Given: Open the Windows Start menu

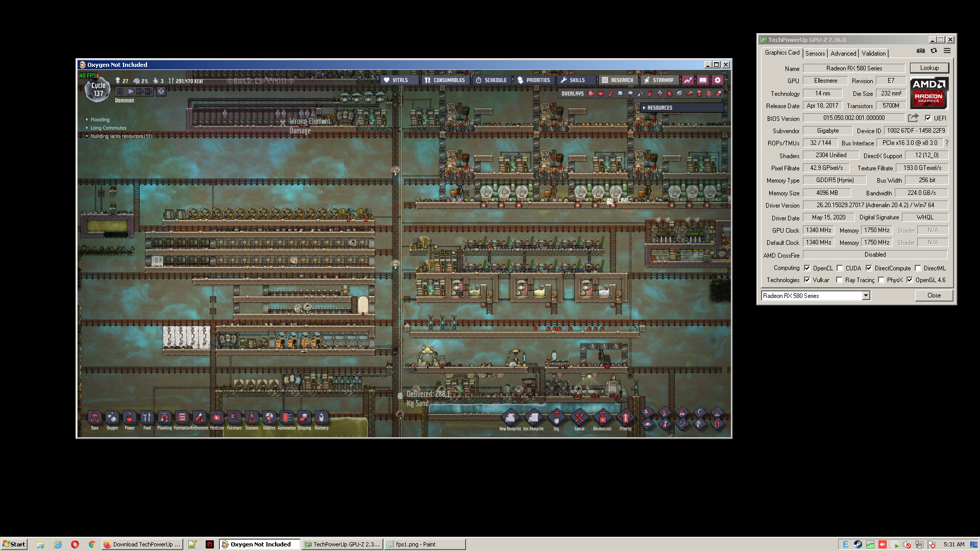Looking at the screenshot, I should (x=14, y=544).
